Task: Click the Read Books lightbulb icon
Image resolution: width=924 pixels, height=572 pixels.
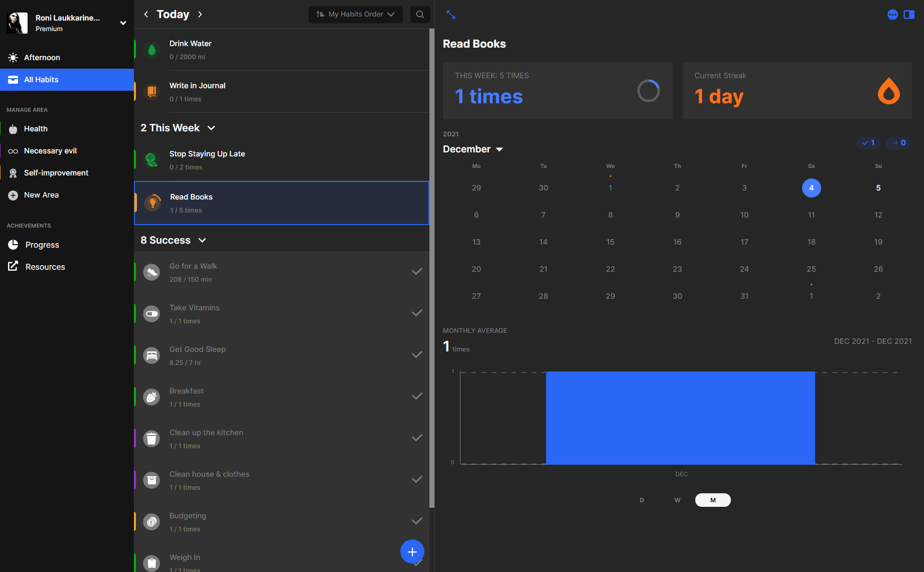Action: [x=152, y=203]
